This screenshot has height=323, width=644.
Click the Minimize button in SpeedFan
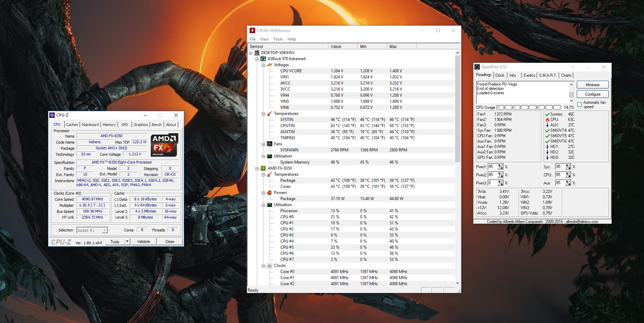[x=593, y=85]
